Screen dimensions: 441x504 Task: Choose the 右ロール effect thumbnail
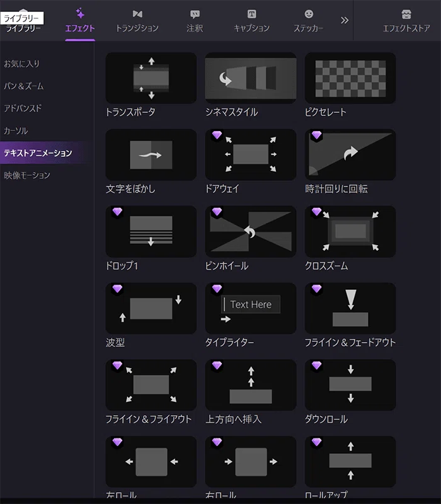tap(251, 462)
